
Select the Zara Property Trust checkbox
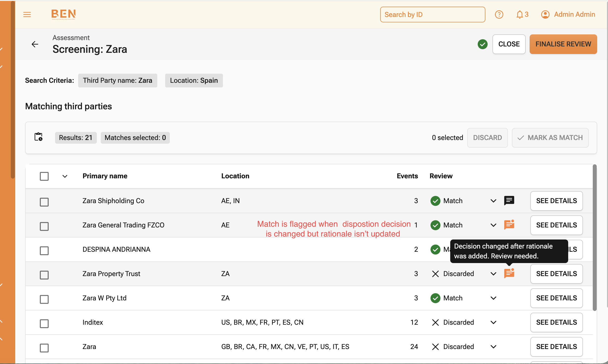[x=44, y=275]
